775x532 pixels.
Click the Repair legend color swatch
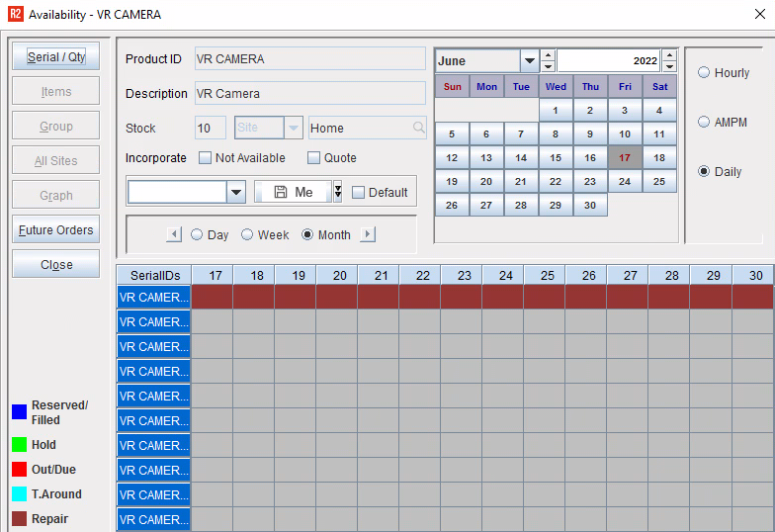point(19,519)
